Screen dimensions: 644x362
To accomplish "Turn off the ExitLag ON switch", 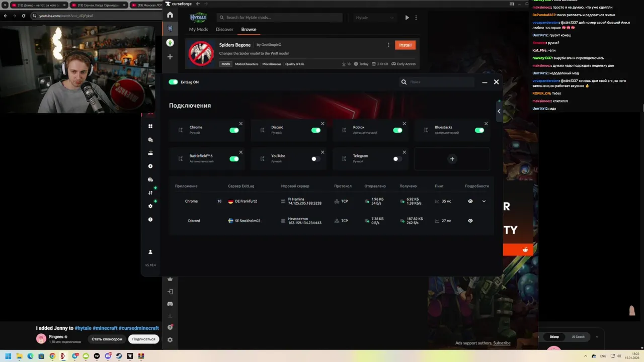I will point(174,82).
